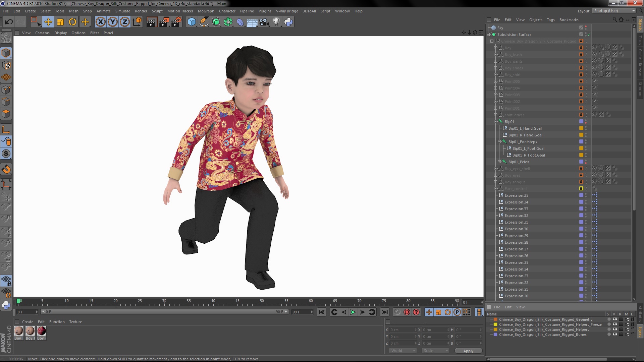
Task: Click Bip01_L_Hand.Goal layer color swatch
Action: coord(581,128)
